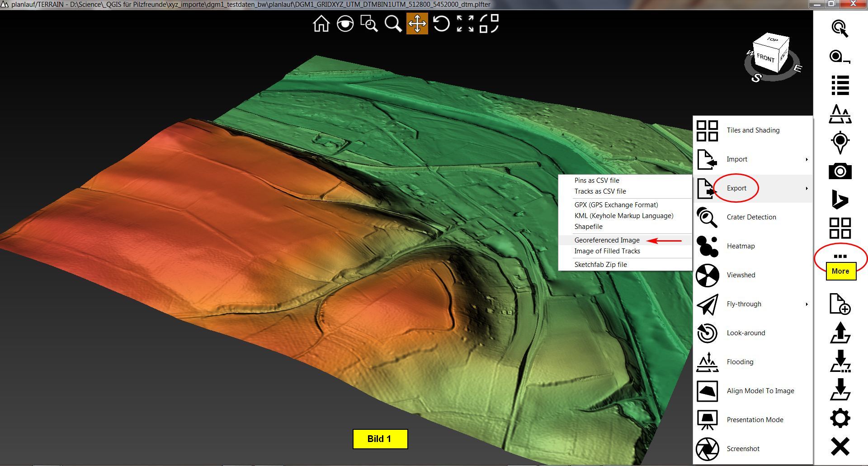This screenshot has width=868, height=466.
Task: Open Crater Detection tool
Action: click(x=751, y=217)
